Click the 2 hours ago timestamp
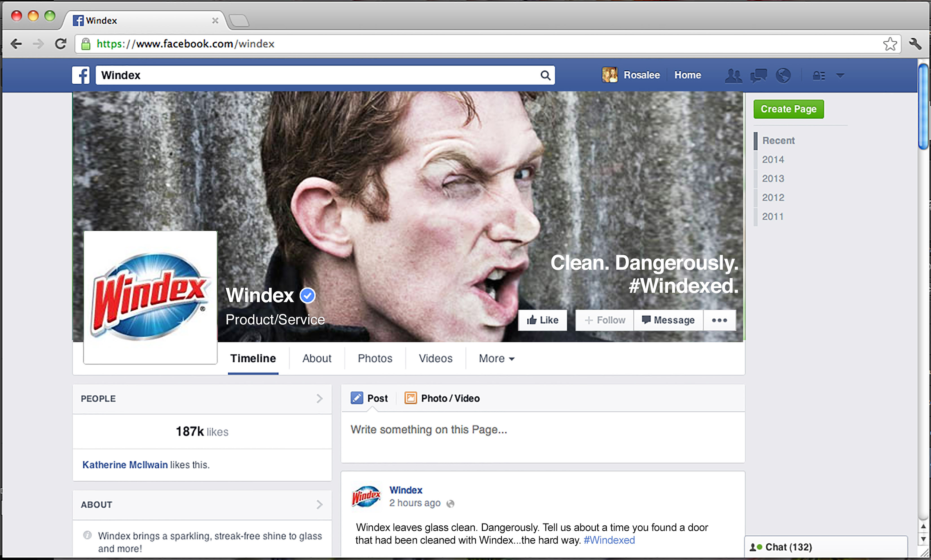Image resolution: width=931 pixels, height=560 pixels. click(x=415, y=503)
